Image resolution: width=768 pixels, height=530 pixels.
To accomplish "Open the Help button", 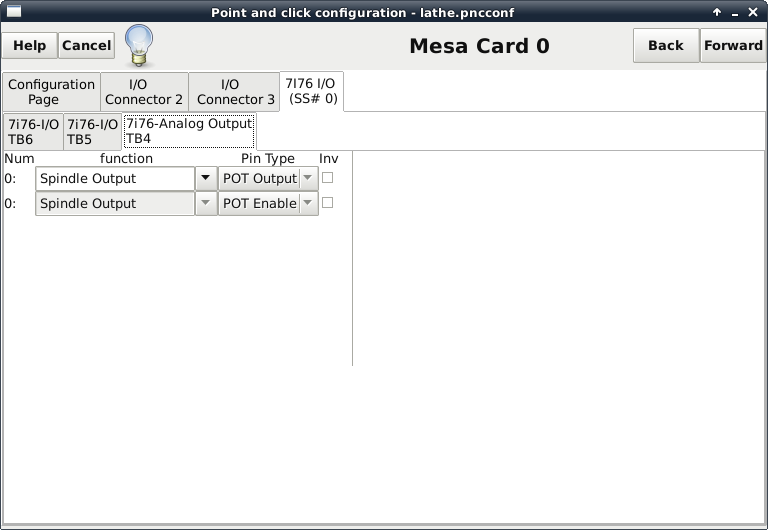I will click(29, 46).
